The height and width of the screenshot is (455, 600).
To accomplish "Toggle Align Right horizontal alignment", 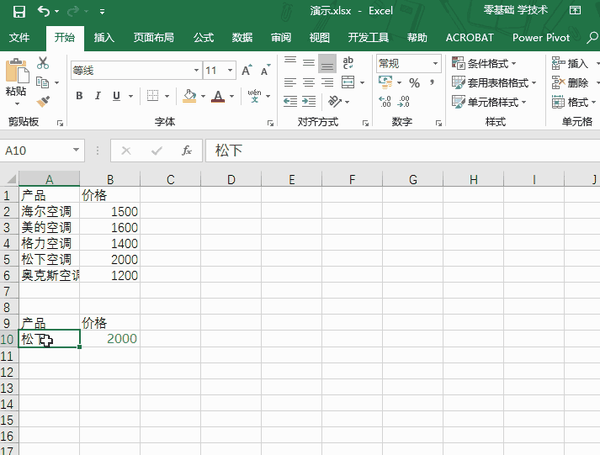I will (327, 82).
